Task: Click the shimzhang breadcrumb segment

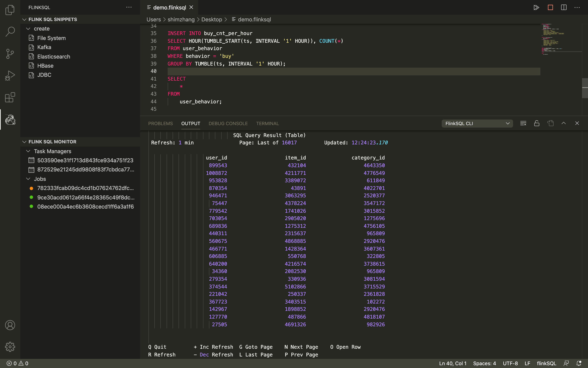Action: point(181,20)
